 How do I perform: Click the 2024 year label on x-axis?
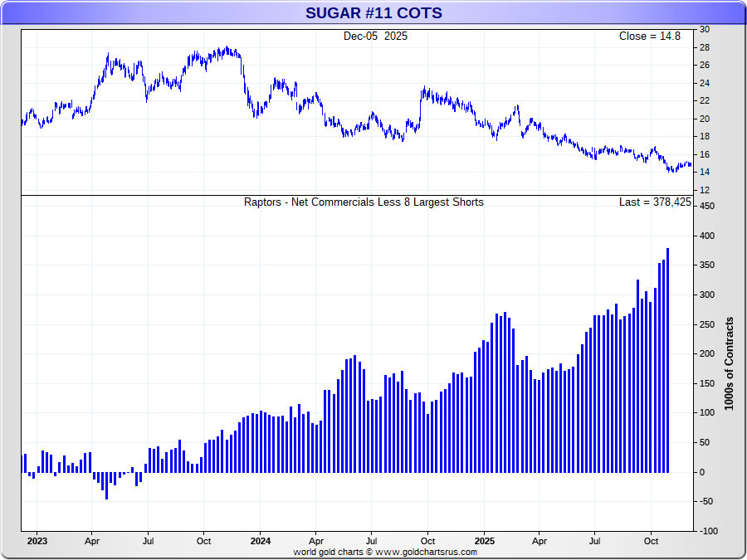click(x=260, y=541)
